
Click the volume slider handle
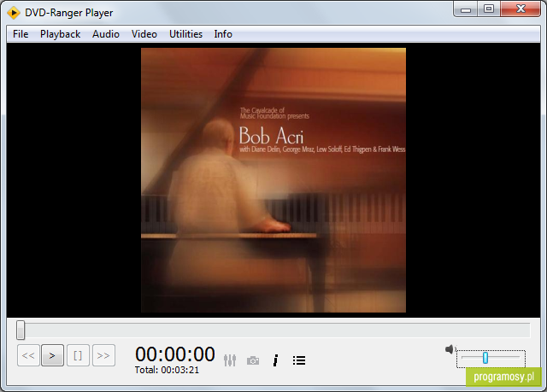click(x=485, y=358)
